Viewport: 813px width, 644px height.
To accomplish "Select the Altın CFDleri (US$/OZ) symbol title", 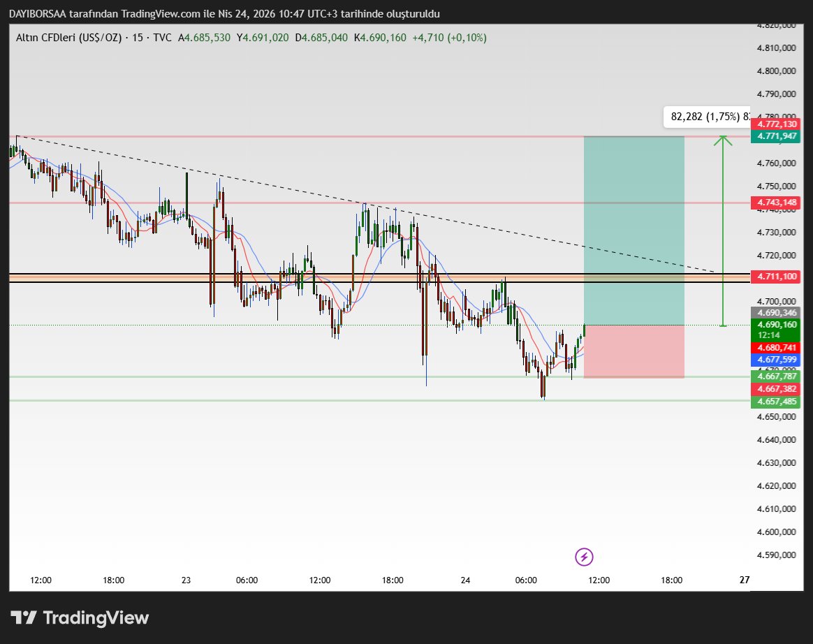I will (x=68, y=37).
